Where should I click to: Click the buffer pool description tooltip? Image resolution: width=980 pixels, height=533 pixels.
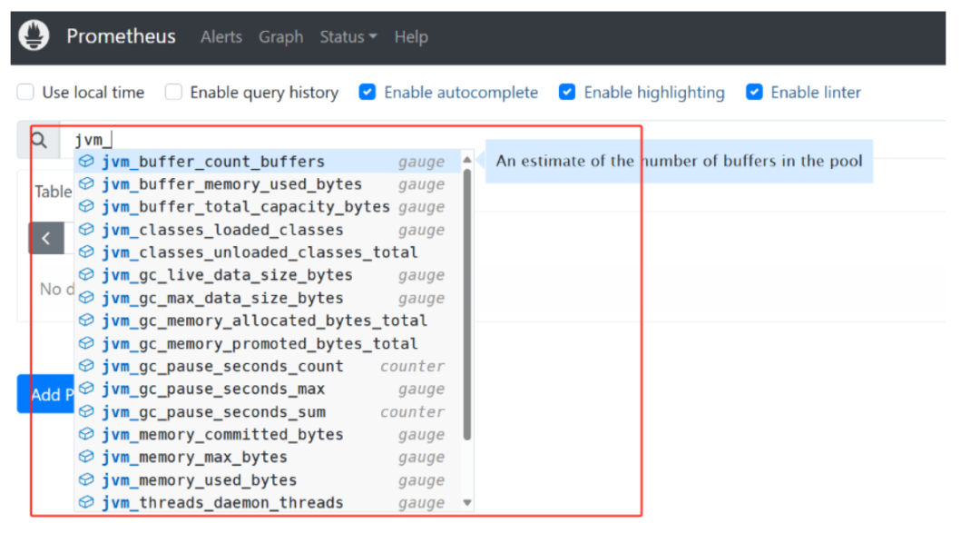[x=679, y=161]
